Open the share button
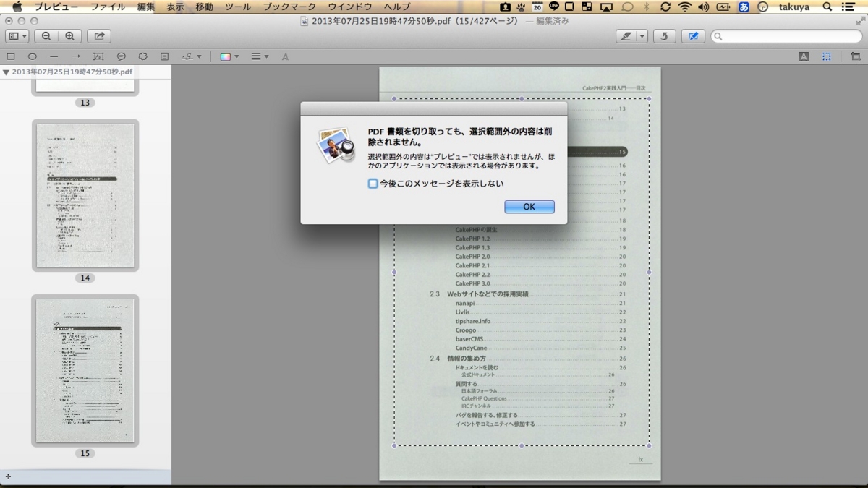Viewport: 868px width, 488px height. pyautogui.click(x=99, y=36)
